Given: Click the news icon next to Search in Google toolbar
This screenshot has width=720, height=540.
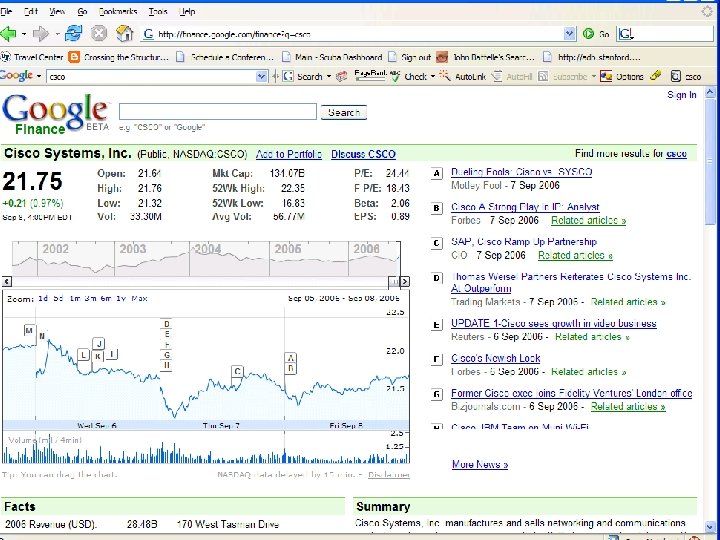Looking at the screenshot, I should tap(341, 76).
